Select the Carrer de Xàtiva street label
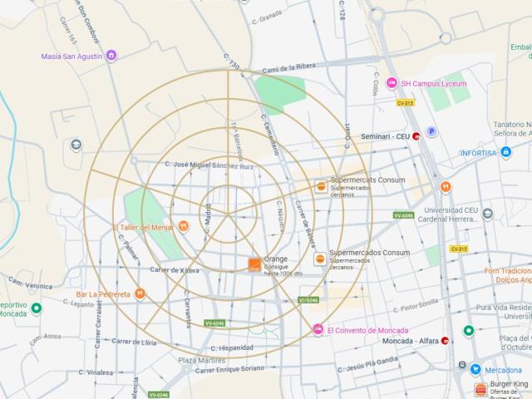 [x=175, y=270]
